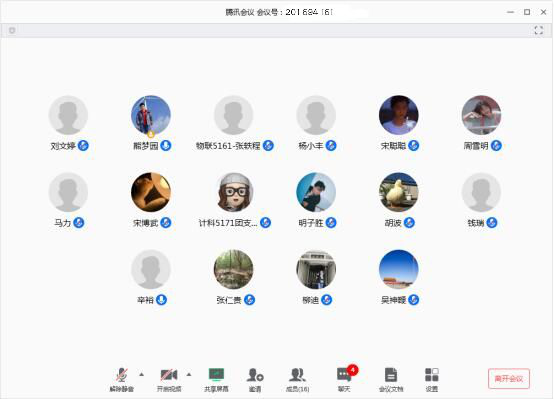Screen dimensions: 554x399
Task: Select the duck avatar of 胡波
Action: 399,192
